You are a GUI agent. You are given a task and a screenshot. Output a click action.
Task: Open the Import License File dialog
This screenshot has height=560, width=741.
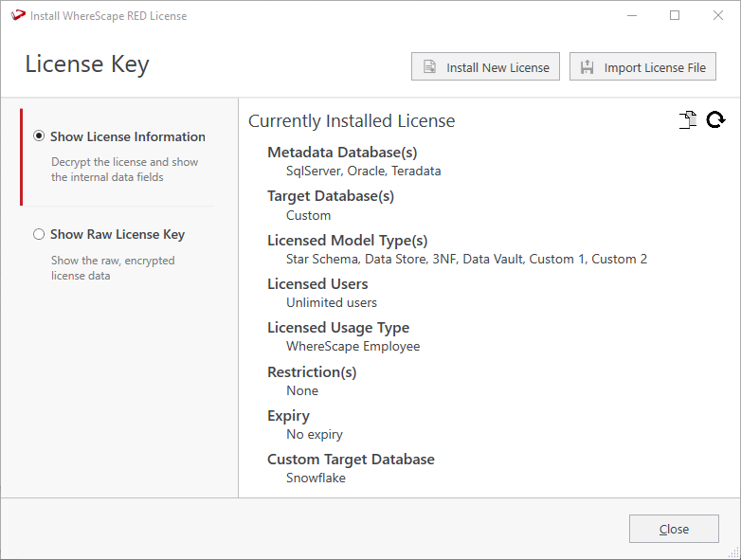642,67
